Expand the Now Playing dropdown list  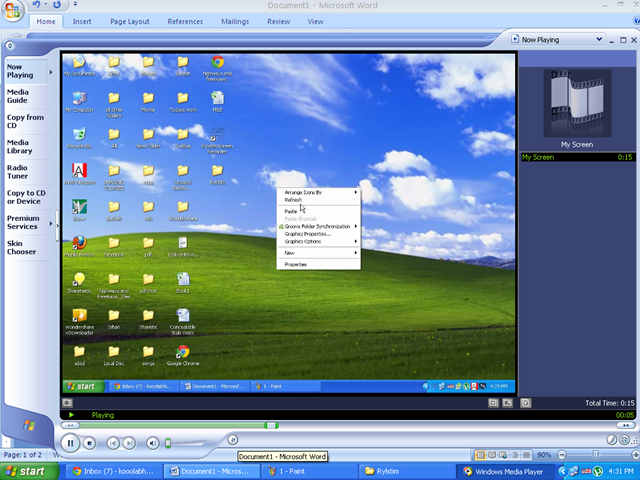pyautogui.click(x=601, y=40)
